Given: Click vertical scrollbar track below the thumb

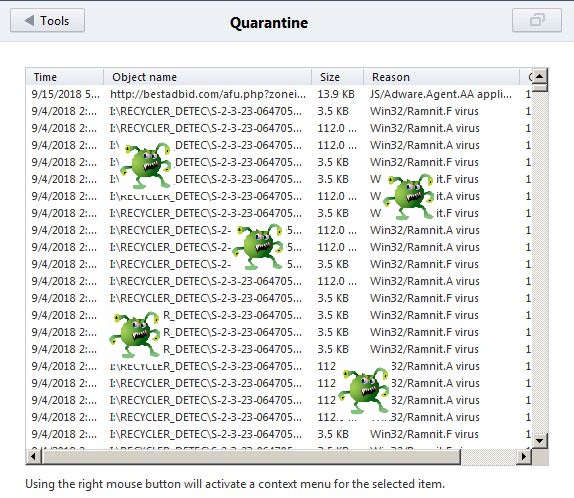Looking at the screenshot, I should pos(540,263).
